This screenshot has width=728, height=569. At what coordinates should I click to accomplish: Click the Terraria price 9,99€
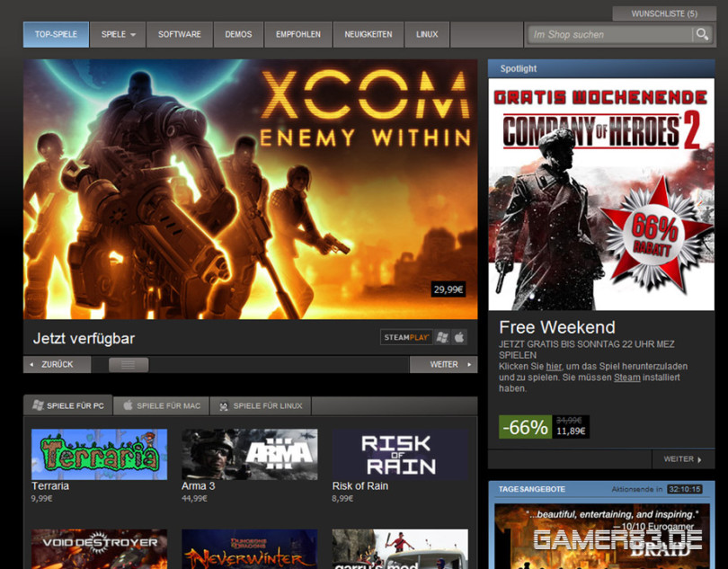coord(41,499)
